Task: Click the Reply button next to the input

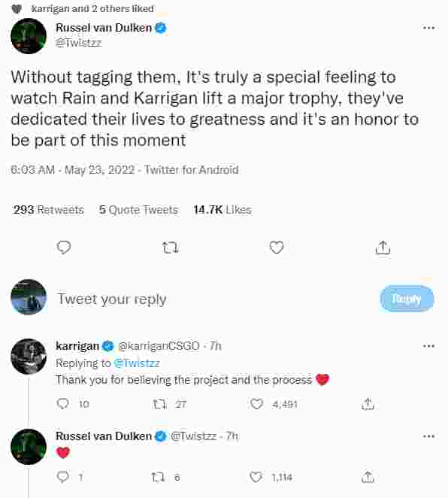Action: (407, 299)
